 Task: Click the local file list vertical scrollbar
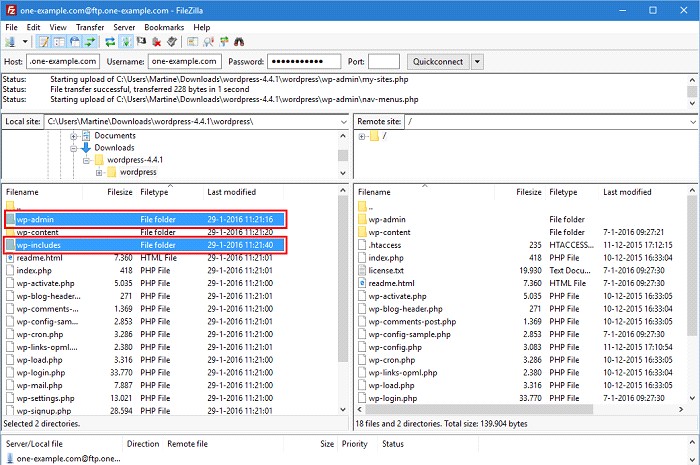point(343,279)
